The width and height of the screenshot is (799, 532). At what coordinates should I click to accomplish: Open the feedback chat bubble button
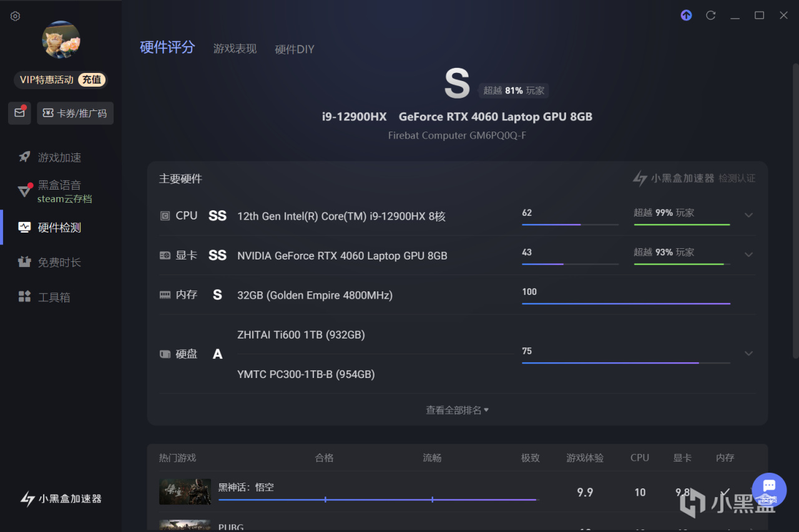(769, 490)
